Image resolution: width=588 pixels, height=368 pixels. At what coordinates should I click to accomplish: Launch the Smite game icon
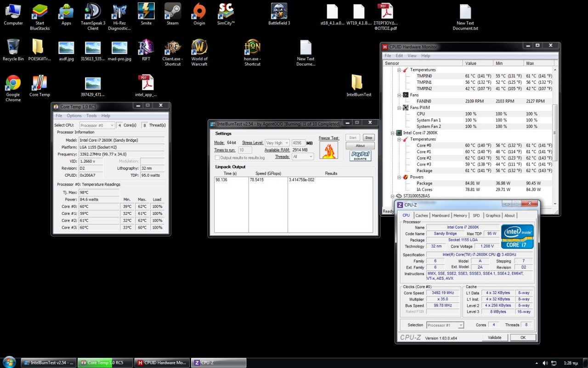(x=146, y=14)
